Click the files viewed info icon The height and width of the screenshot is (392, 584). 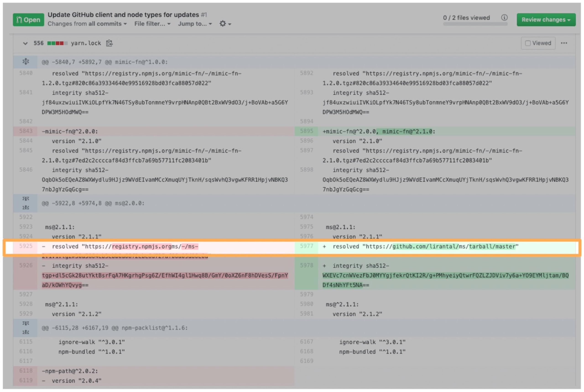(504, 18)
